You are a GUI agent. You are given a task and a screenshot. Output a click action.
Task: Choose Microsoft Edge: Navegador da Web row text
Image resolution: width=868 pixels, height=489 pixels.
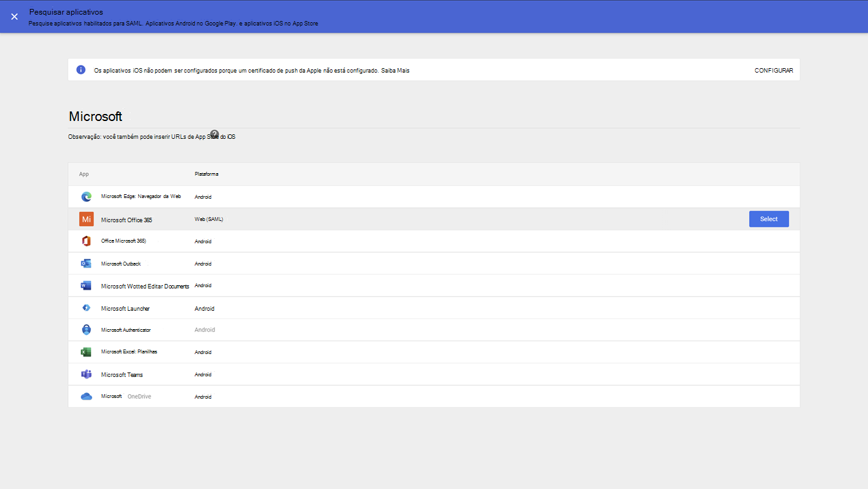point(141,197)
